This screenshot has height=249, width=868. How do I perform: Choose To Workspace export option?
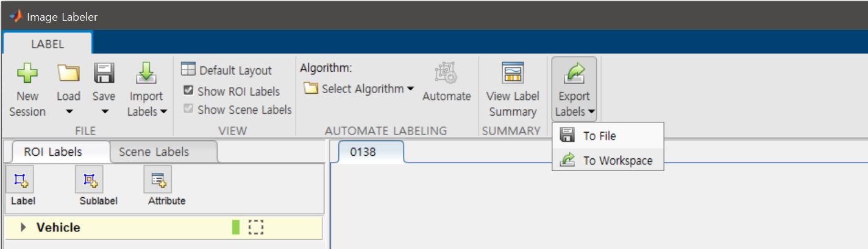click(608, 160)
